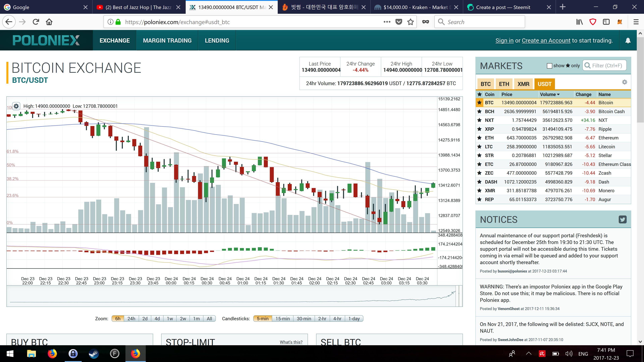Click MetaMask fox extension icon
644x362 pixels.
[x=620, y=22]
